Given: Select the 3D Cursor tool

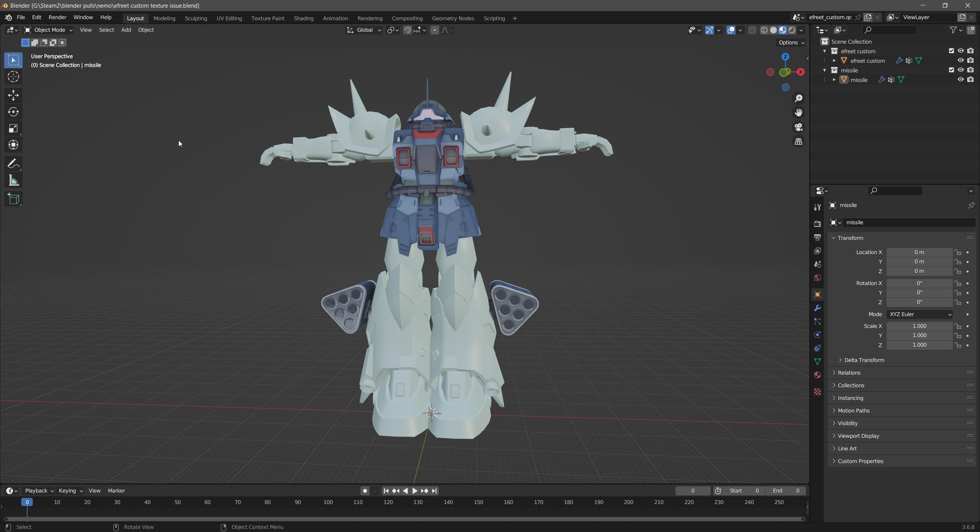Looking at the screenshot, I should click(x=13, y=77).
